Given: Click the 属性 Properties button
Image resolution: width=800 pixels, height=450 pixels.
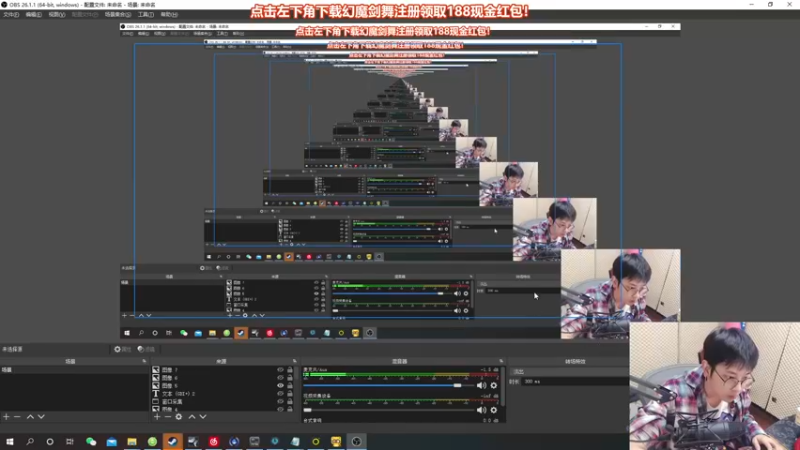Looking at the screenshot, I should click(x=123, y=349).
